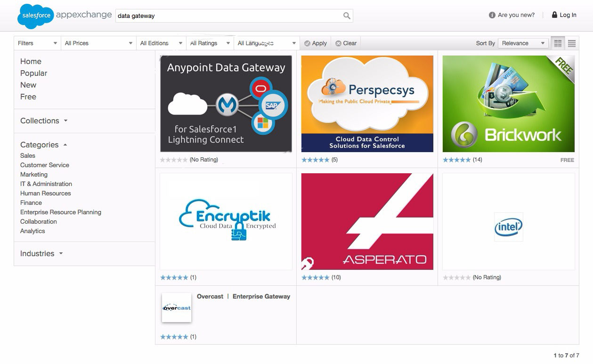This screenshot has height=364, width=593.
Task: Click the FREE label under Brickwork
Action: pyautogui.click(x=567, y=160)
